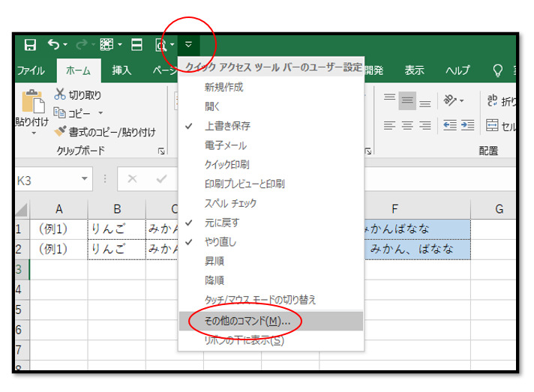The height and width of the screenshot is (392, 534).
Task: Open the ファイル (File) tab
Action: pos(31,70)
